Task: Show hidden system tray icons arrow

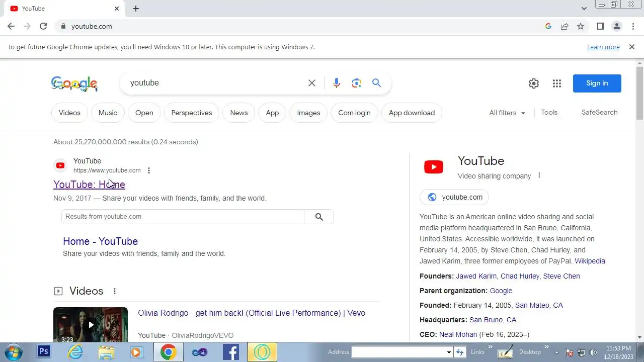Action: tap(556, 352)
